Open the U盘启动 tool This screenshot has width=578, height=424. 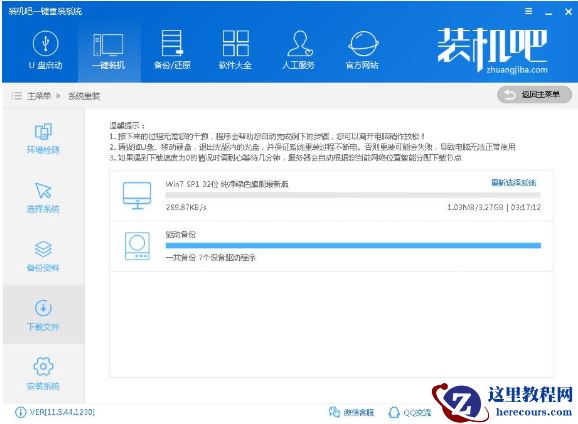click(45, 51)
